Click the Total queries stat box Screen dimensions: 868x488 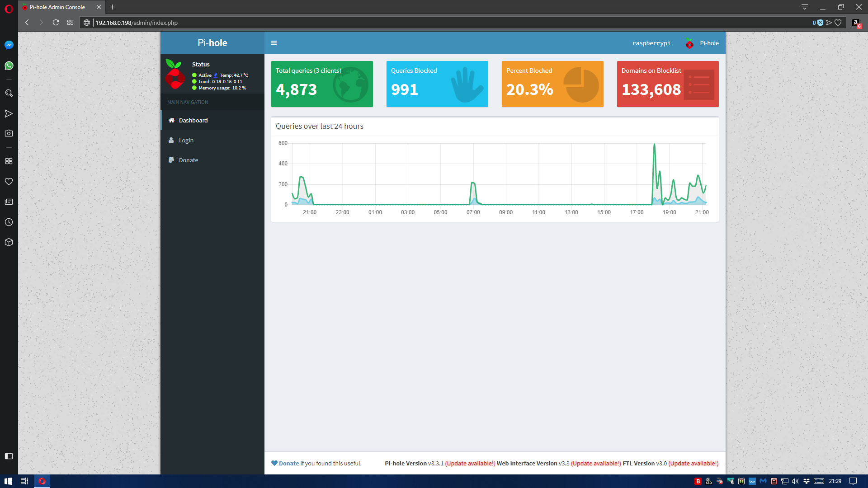pyautogui.click(x=322, y=84)
